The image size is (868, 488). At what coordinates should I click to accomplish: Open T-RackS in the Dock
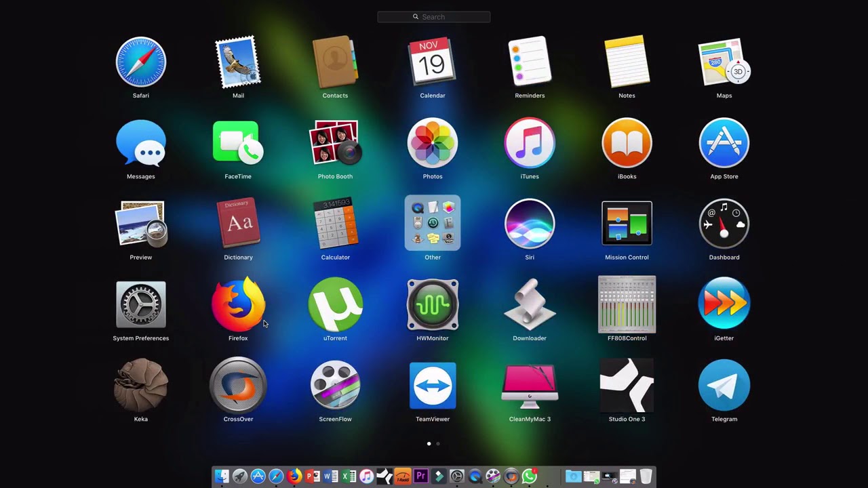[403, 476]
